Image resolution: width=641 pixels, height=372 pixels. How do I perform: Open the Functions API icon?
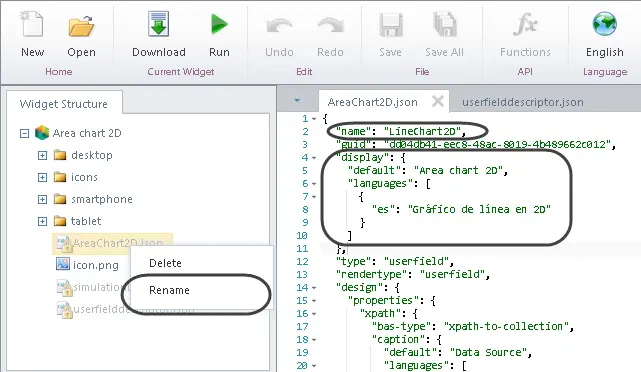tap(525, 24)
